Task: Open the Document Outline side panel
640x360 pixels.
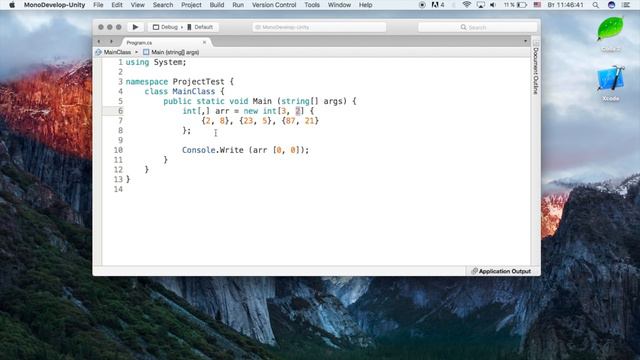Action: [536, 67]
